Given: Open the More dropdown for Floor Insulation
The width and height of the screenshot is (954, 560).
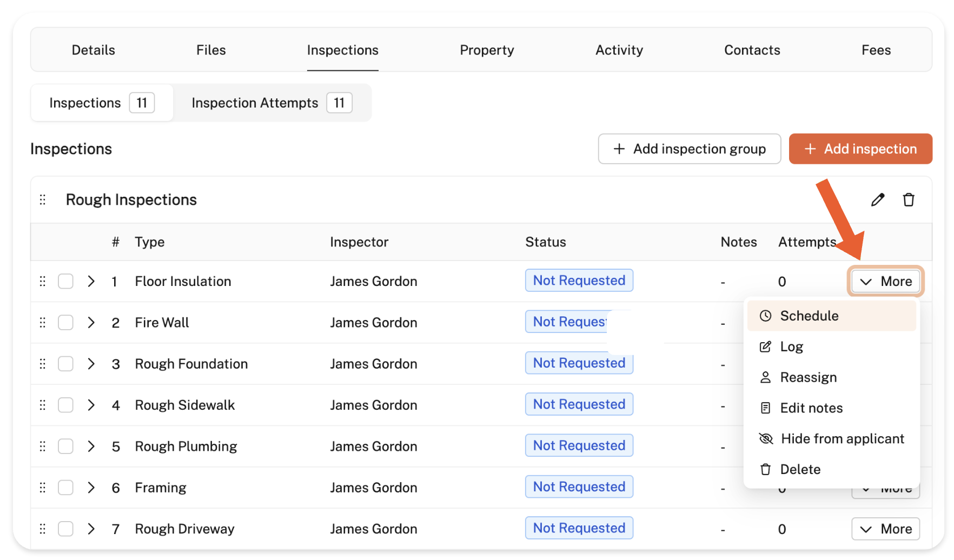Looking at the screenshot, I should (885, 282).
